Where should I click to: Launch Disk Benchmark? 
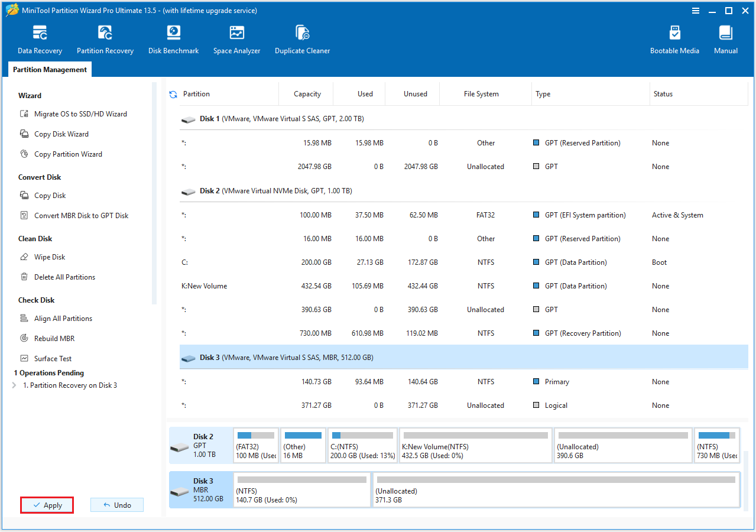click(x=173, y=38)
